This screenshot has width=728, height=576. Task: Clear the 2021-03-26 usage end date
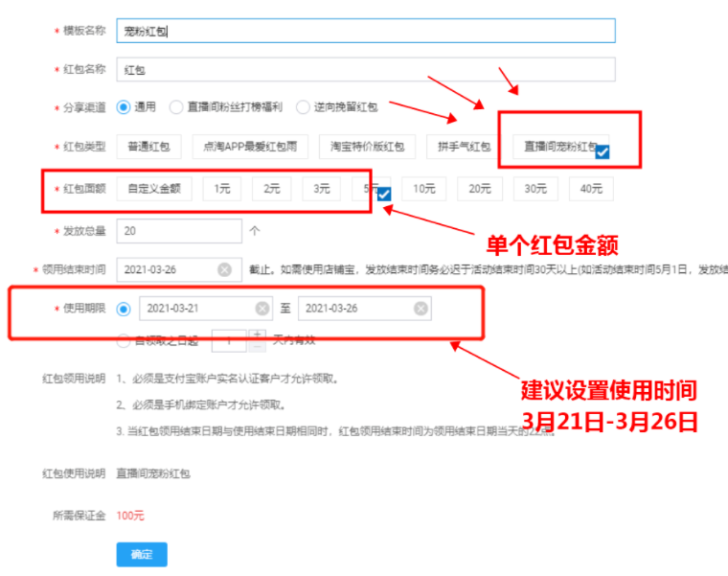[421, 309]
